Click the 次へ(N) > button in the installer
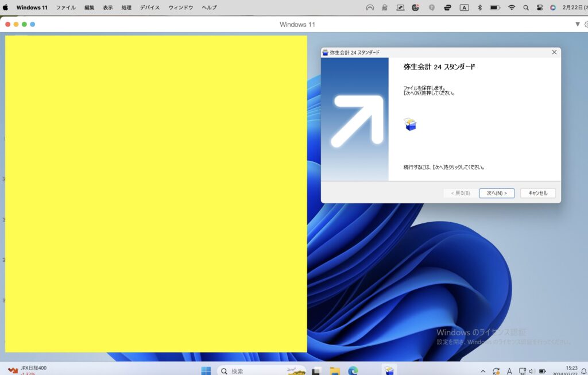The width and height of the screenshot is (588, 375). [497, 193]
